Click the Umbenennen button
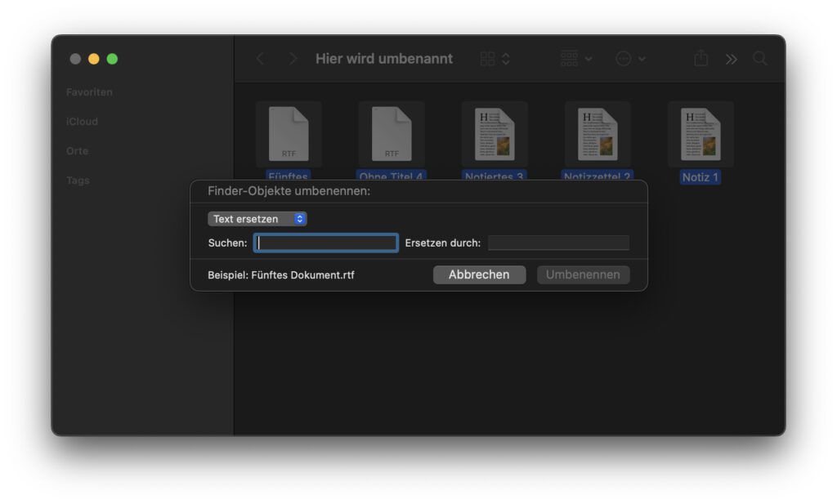Viewport: 837px width, 504px height. coord(583,274)
